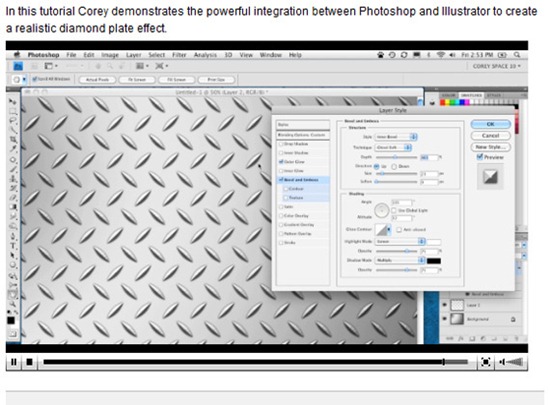550x405 pixels.
Task: Stop the video playback
Action: pos(29,362)
